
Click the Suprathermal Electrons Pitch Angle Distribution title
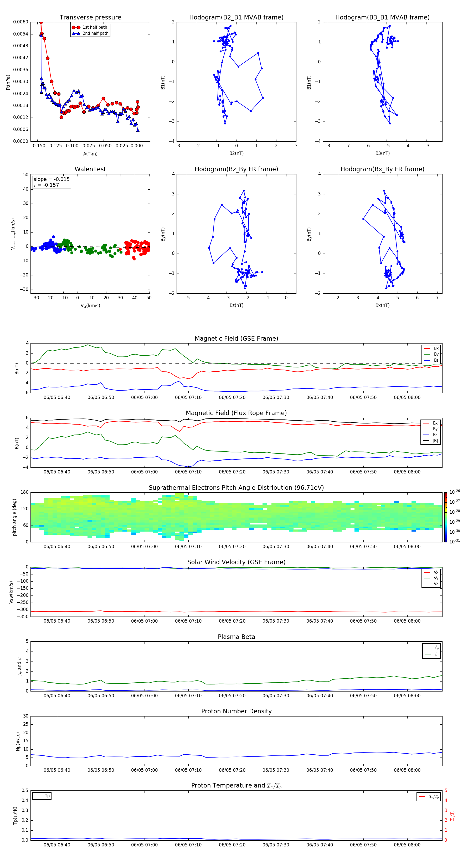(x=236, y=488)
